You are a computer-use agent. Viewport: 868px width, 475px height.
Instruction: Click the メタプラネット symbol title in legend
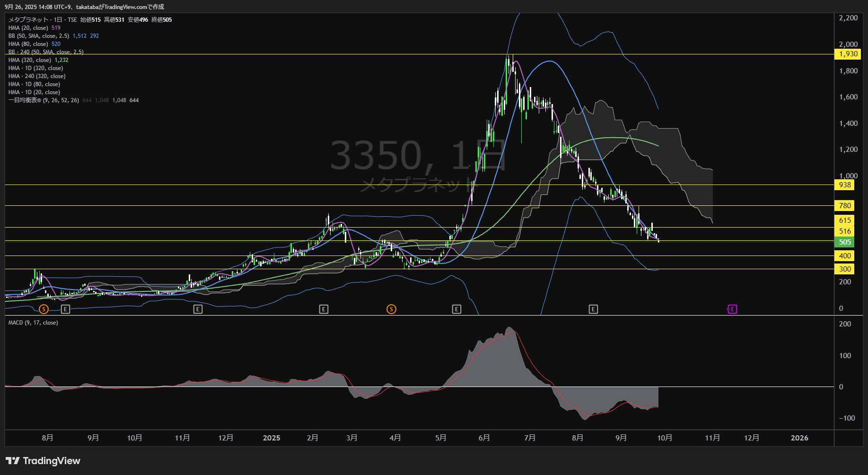pos(28,20)
